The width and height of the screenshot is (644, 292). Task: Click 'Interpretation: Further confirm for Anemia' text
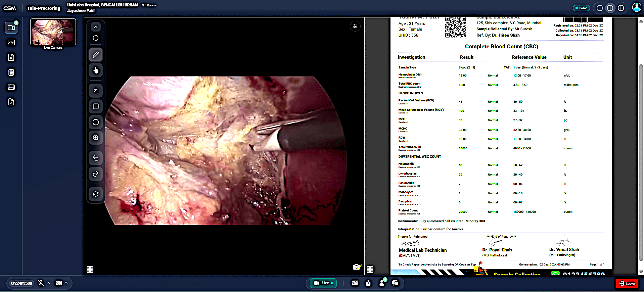(x=430, y=229)
